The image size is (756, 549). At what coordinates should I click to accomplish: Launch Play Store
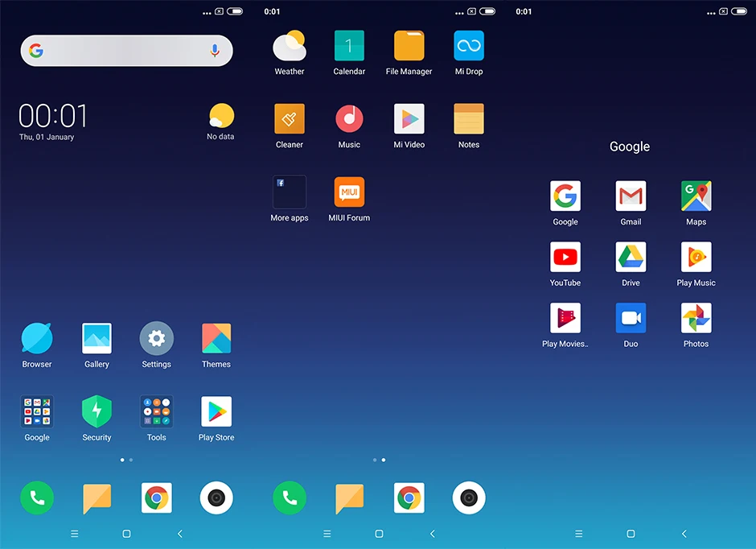coord(216,411)
